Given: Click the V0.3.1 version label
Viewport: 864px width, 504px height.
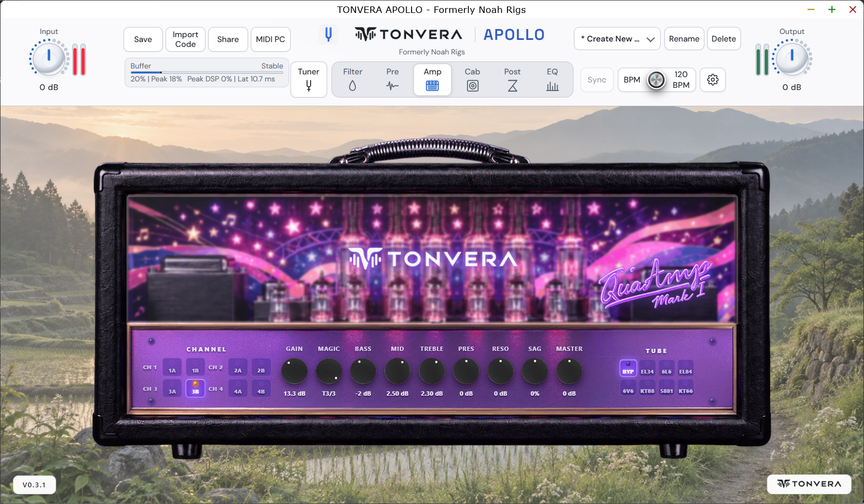Looking at the screenshot, I should (x=34, y=485).
